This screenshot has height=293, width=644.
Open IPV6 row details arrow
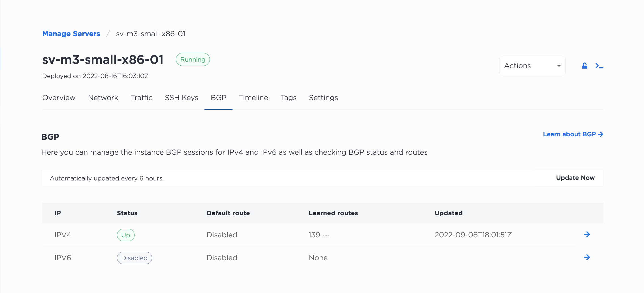pos(587,257)
